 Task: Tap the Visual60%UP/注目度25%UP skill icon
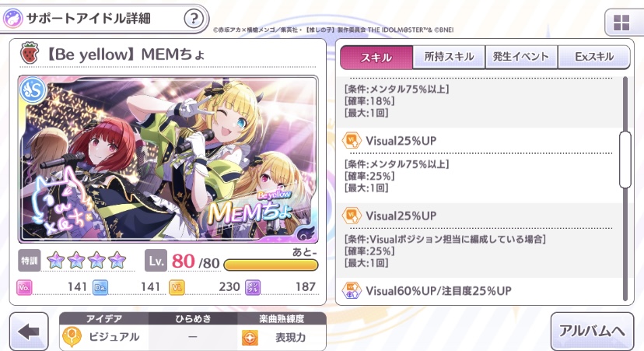point(352,290)
